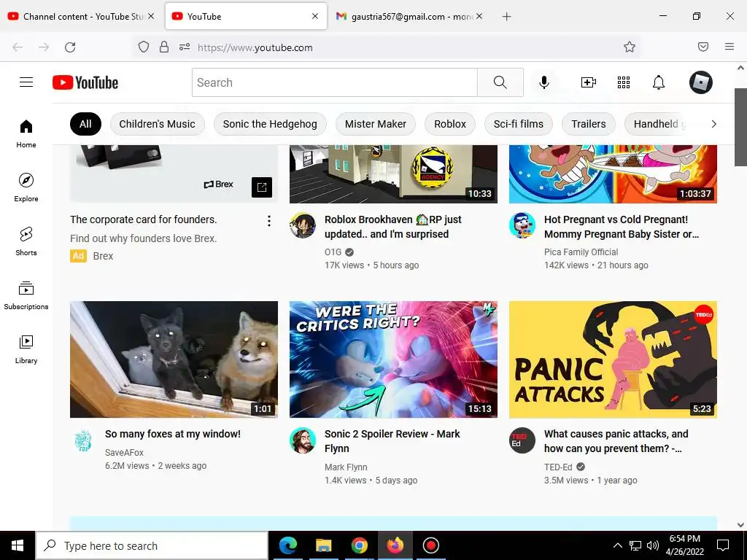Open the YouTube hamburger guide menu

coord(26,82)
